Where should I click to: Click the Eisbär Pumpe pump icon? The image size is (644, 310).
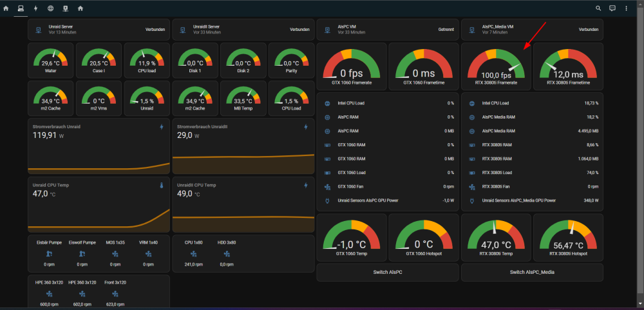click(50, 254)
